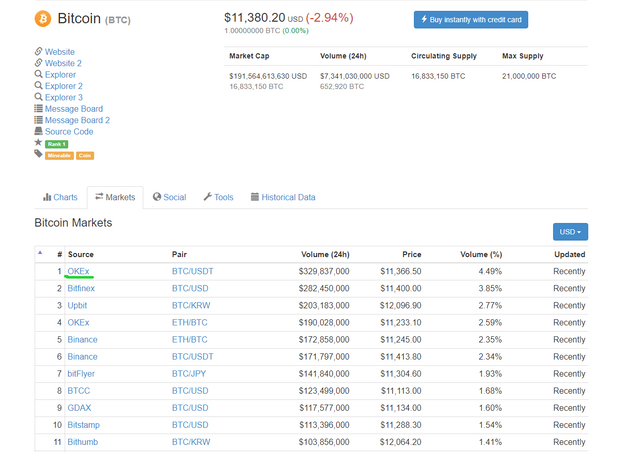Click Buy instantly with credit card
The height and width of the screenshot is (452, 640).
coord(471,20)
